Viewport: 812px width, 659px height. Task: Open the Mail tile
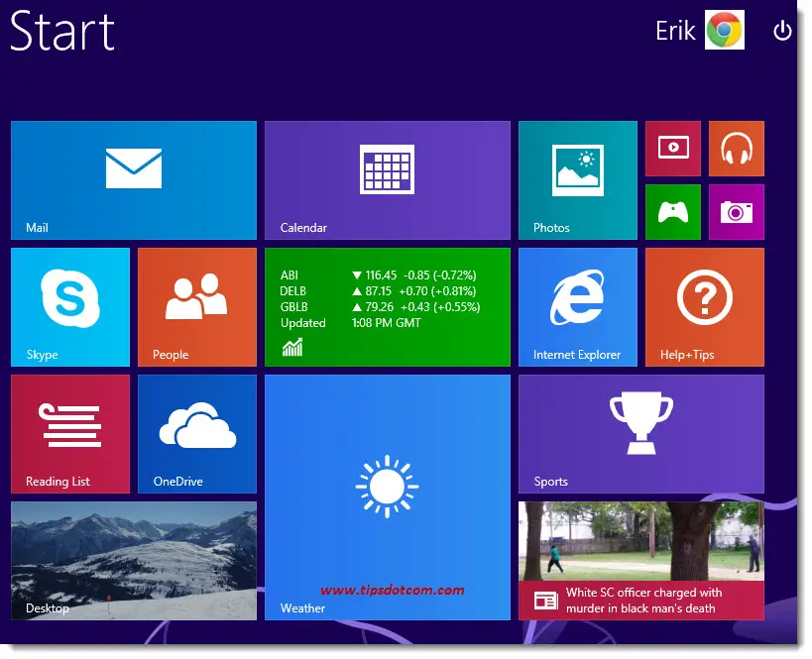click(x=134, y=180)
